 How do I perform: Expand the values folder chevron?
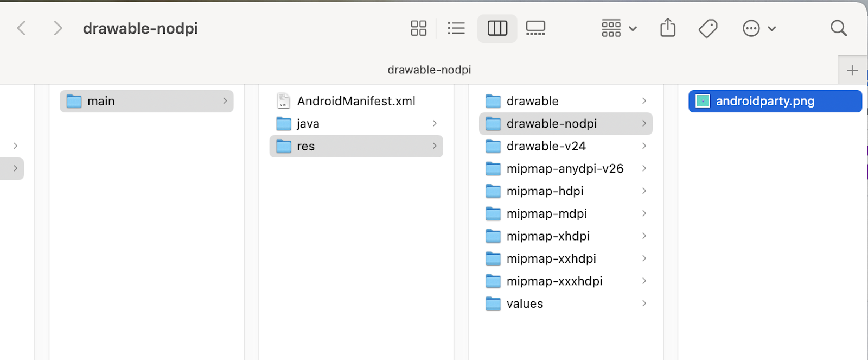[644, 304]
